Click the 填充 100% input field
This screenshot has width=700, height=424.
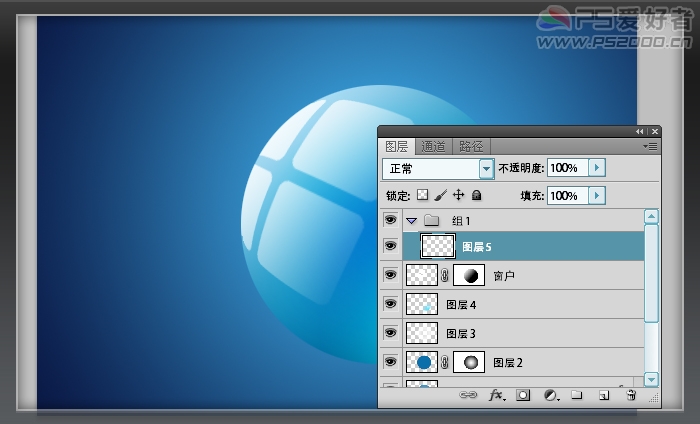(x=567, y=195)
